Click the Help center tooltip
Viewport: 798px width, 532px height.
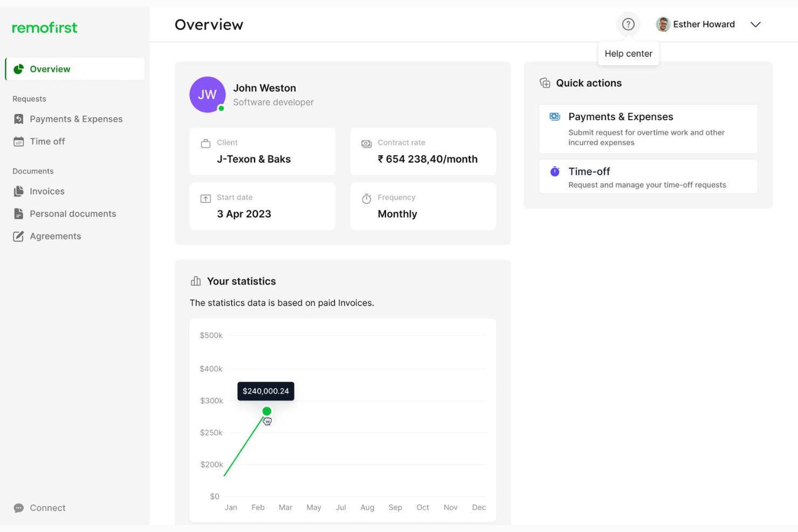[628, 53]
